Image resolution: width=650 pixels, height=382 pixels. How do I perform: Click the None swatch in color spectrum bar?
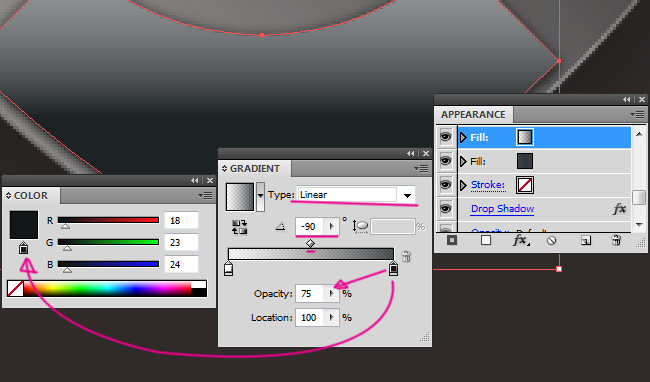[x=15, y=288]
